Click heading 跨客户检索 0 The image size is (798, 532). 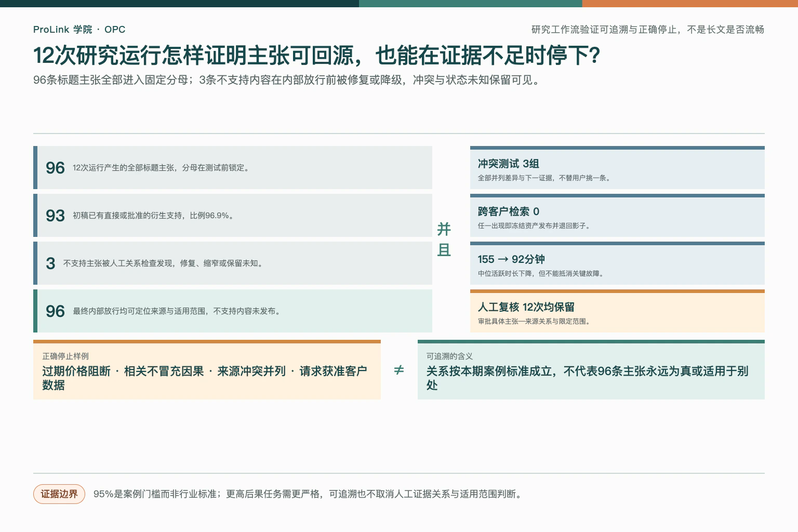pos(508,211)
